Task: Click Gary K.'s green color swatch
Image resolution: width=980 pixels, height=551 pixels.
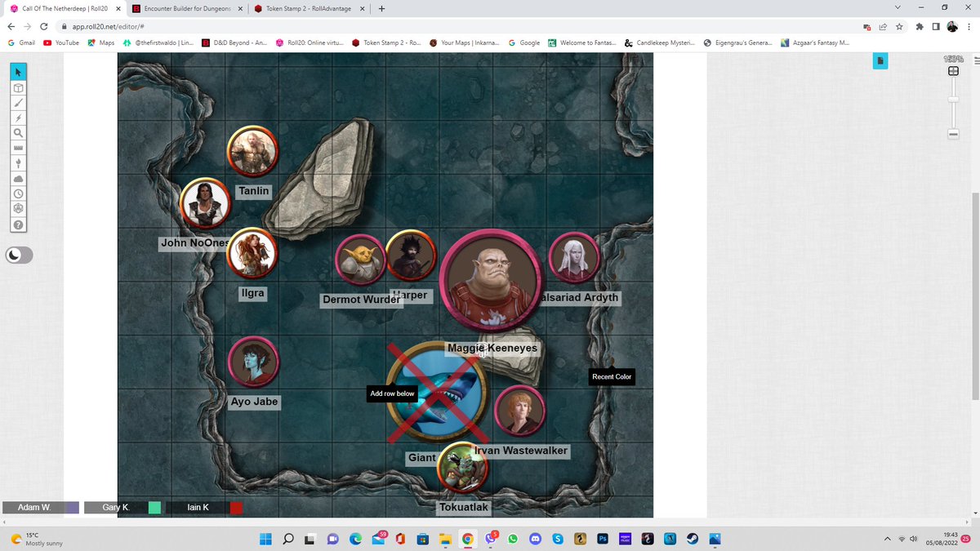Action: click(x=154, y=508)
